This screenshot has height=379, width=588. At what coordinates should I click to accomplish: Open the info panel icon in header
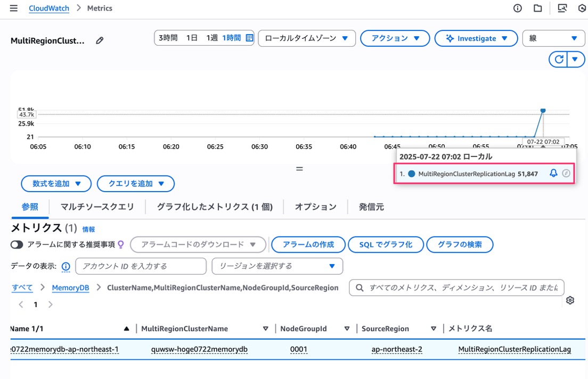518,8
